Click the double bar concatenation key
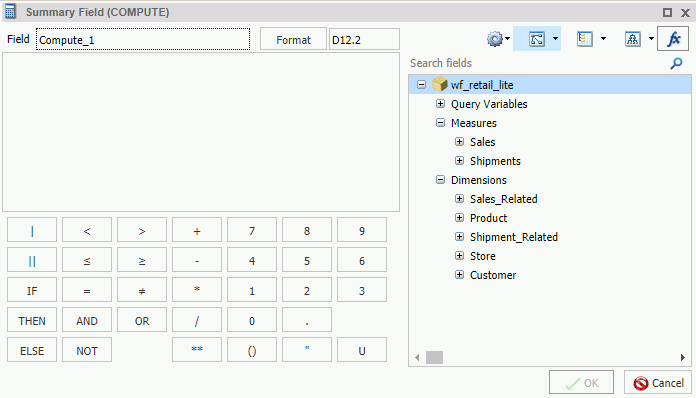 [32, 260]
